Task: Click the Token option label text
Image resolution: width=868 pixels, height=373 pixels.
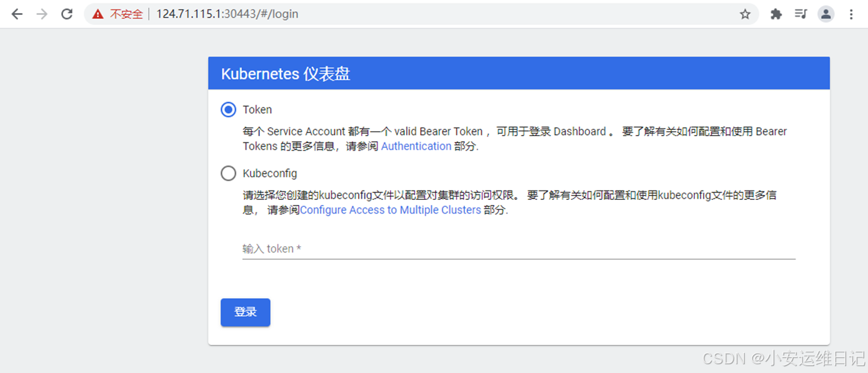Action: click(257, 110)
